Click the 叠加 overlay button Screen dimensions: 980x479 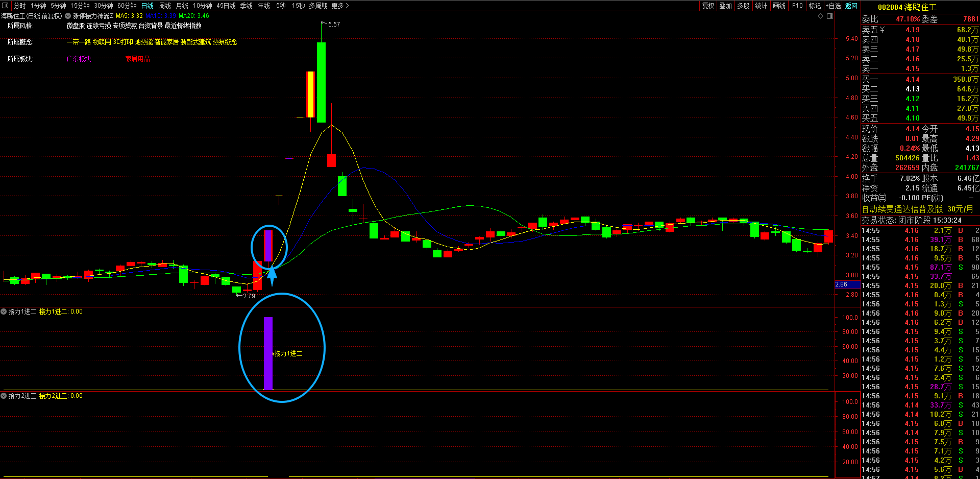coord(726,6)
